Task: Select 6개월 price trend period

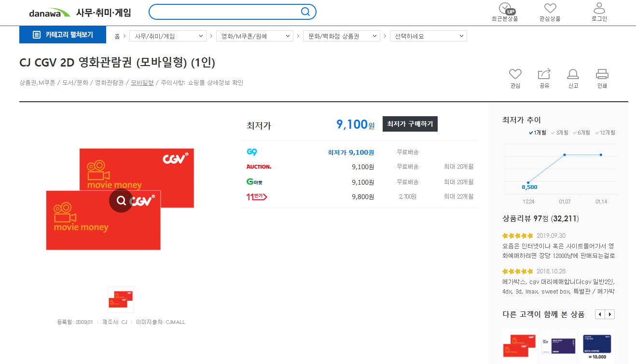Action: (x=581, y=133)
